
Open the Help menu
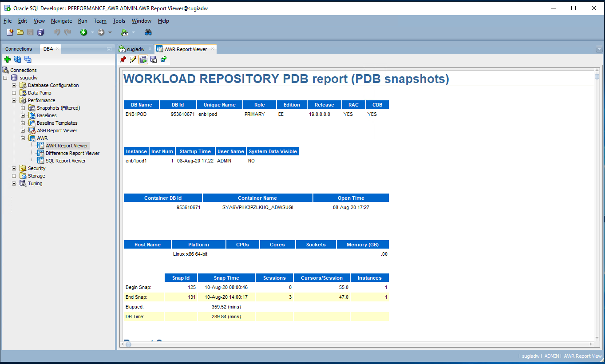click(x=163, y=21)
